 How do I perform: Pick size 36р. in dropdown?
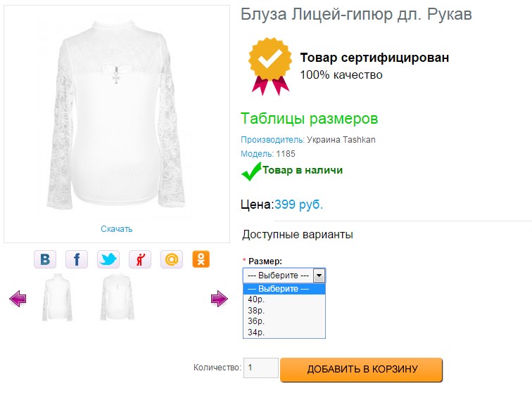256,321
